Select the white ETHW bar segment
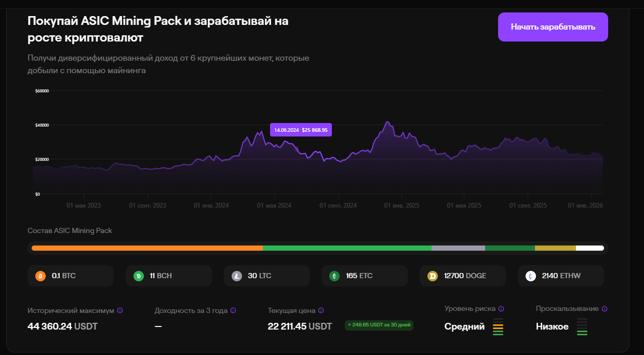This screenshot has height=355, width=644. coord(590,248)
